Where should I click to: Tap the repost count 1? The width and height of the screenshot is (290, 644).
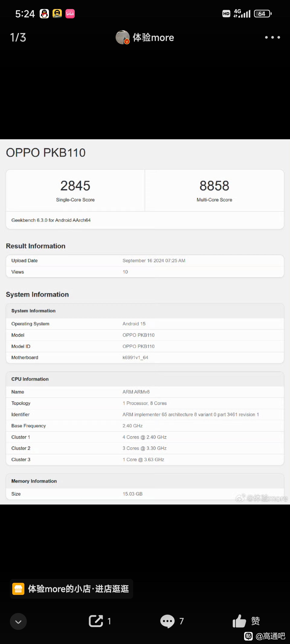pyautogui.click(x=109, y=621)
